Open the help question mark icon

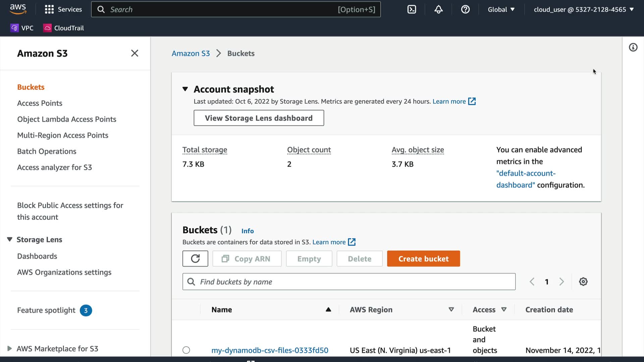[x=465, y=9]
